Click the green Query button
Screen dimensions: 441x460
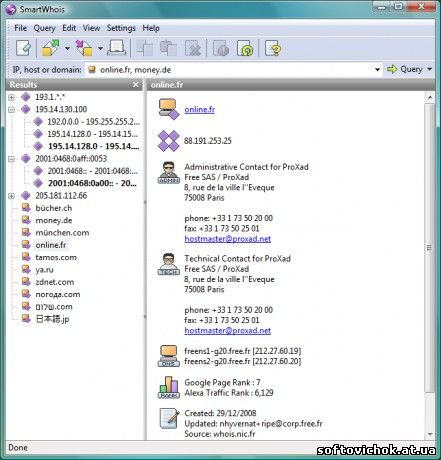[x=405, y=69]
